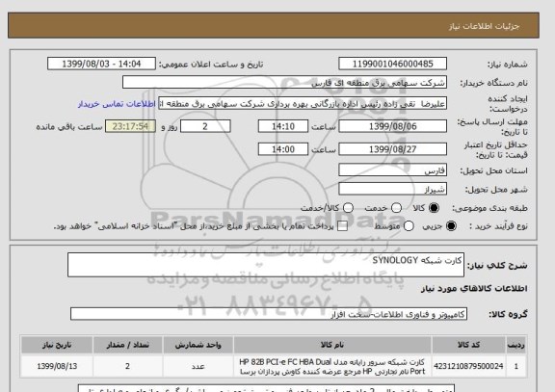Click the طبقه بندی موضوعی label

[x=489, y=208]
